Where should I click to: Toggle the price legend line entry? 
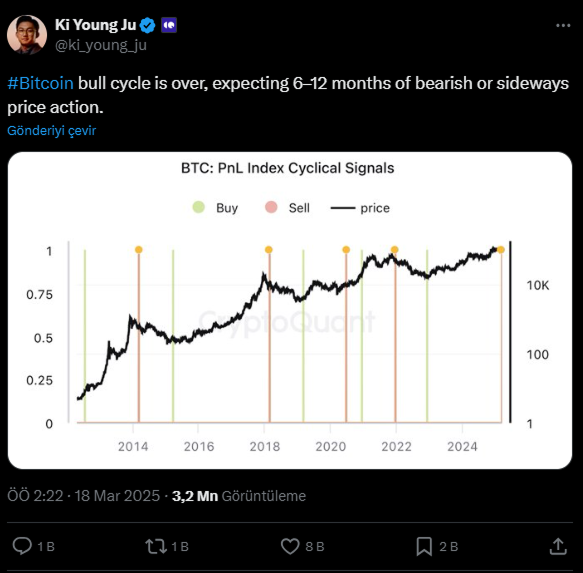(x=360, y=208)
